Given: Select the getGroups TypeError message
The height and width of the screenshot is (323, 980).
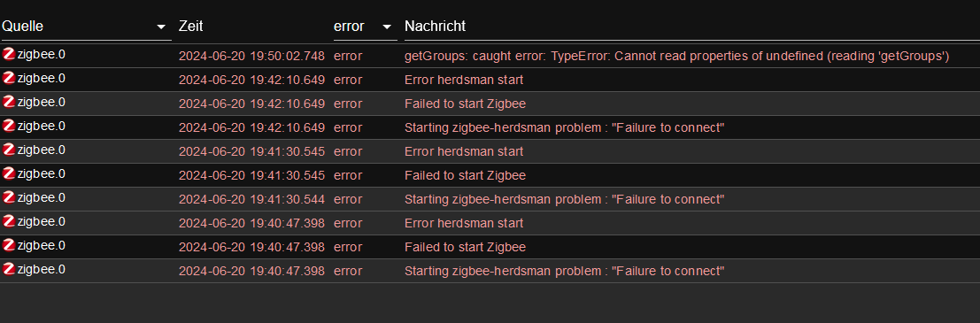Looking at the screenshot, I should [677, 57].
